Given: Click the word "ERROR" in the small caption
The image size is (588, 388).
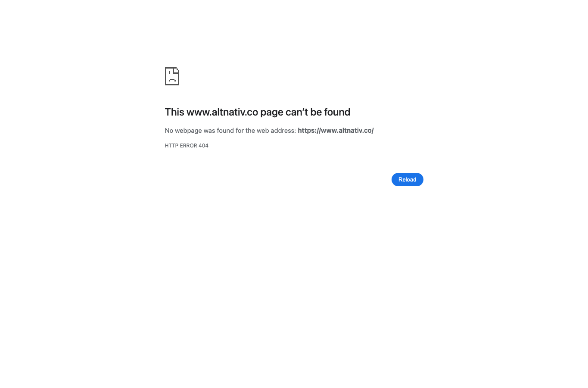Looking at the screenshot, I should [x=188, y=146].
